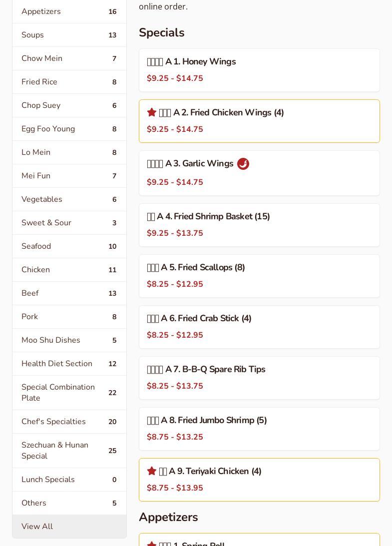Open the Appetizers category
The image size is (392, 546).
coord(69,11)
